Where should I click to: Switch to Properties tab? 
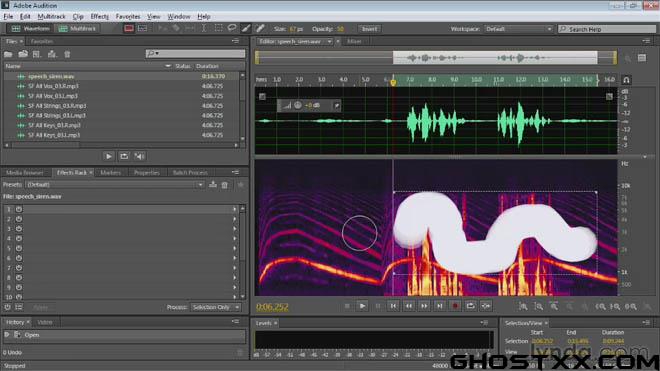(146, 173)
